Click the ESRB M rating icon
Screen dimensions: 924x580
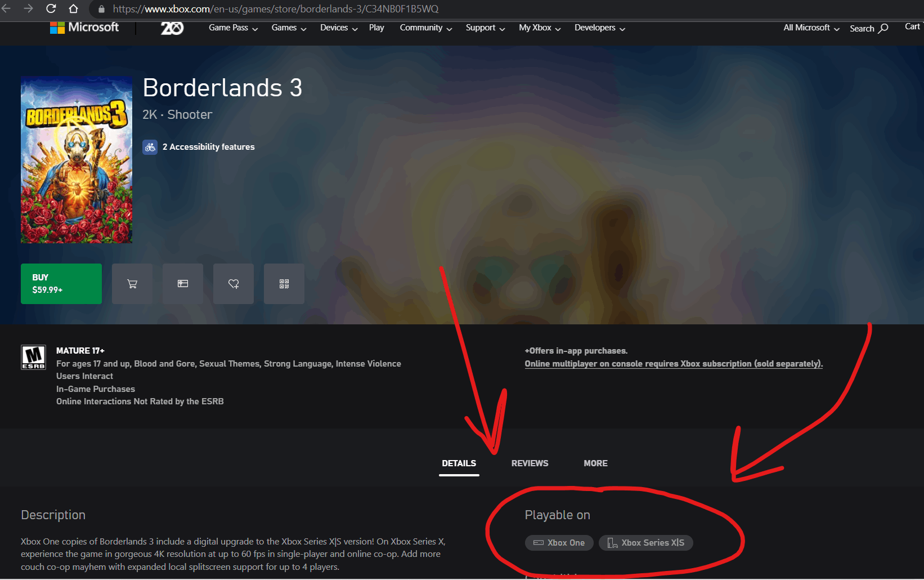coord(33,357)
